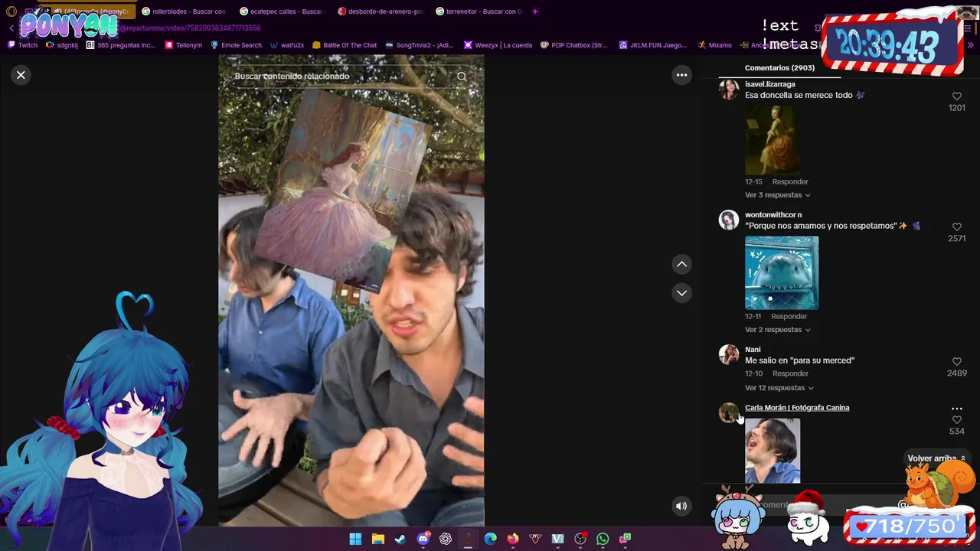The height and width of the screenshot is (551, 980).
Task: Expand 'Ver 3 respuestas' under isavel.lizarraga's comment
Action: click(777, 195)
